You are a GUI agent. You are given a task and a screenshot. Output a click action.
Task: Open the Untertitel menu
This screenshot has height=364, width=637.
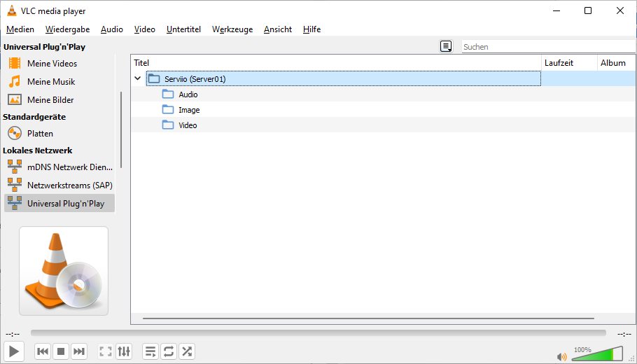(183, 29)
